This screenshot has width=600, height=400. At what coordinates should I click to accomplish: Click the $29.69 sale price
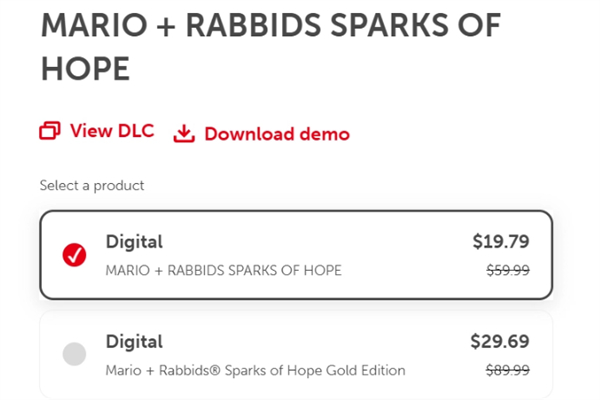click(x=500, y=341)
